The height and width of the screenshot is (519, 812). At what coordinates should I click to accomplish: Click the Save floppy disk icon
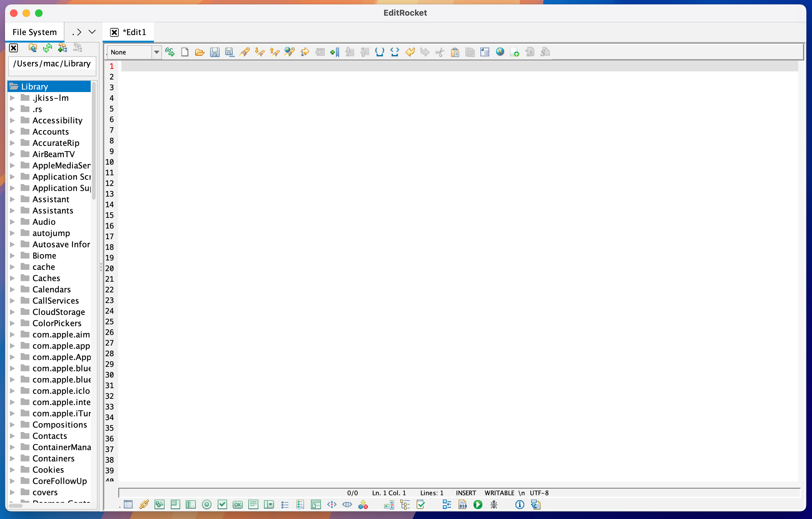(215, 52)
